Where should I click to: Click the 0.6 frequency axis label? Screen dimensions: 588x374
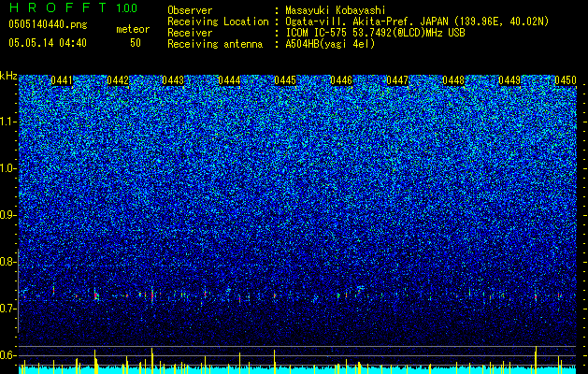coord(8,355)
